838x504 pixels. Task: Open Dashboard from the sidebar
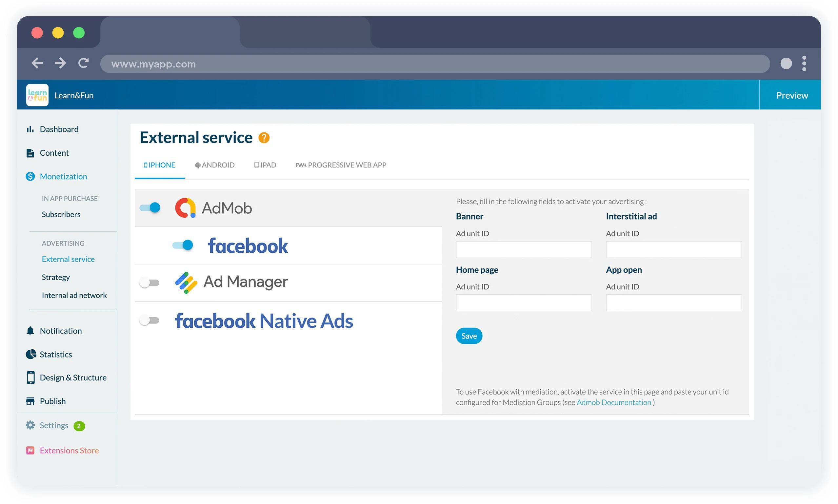pos(59,129)
